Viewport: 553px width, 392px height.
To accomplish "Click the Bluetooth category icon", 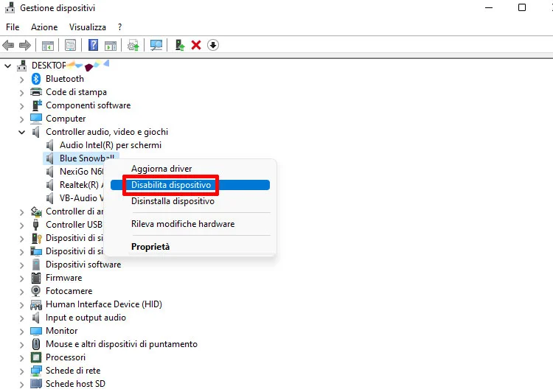I will pos(36,79).
